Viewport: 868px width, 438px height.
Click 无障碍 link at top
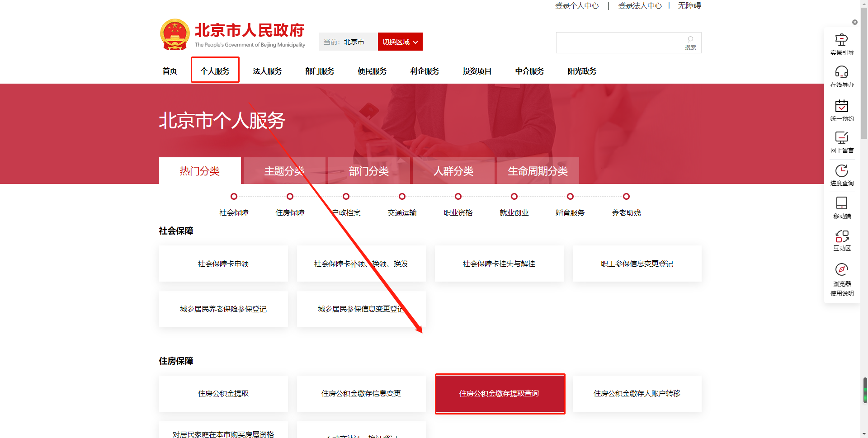[x=689, y=5]
